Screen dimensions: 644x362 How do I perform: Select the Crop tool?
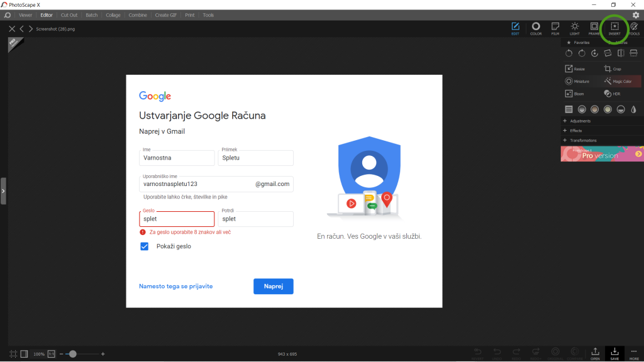point(613,69)
